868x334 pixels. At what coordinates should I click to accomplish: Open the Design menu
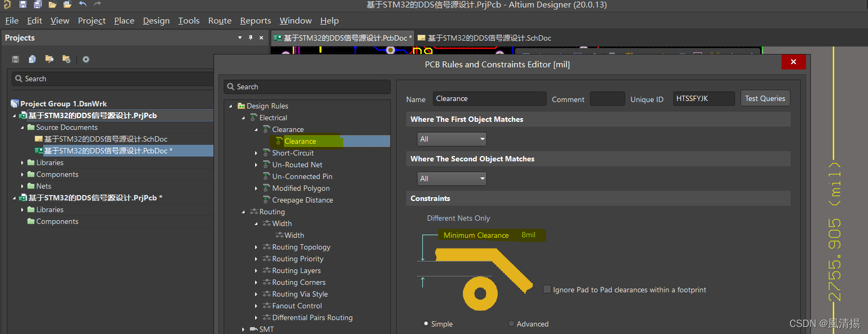(156, 20)
